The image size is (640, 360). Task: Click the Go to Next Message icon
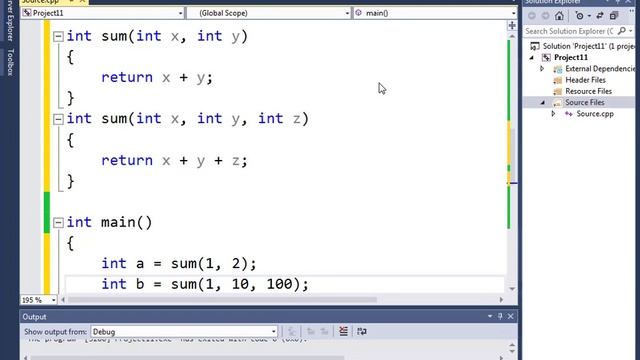(324, 331)
